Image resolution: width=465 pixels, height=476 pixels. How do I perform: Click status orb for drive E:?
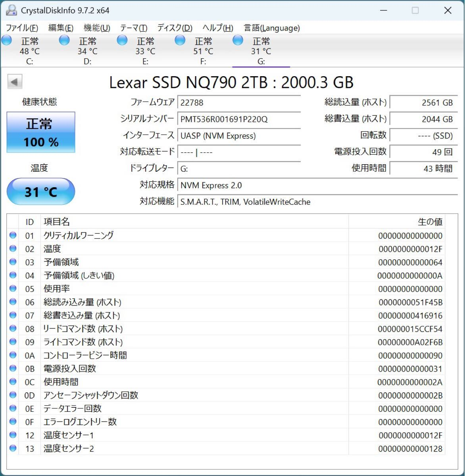click(122, 40)
